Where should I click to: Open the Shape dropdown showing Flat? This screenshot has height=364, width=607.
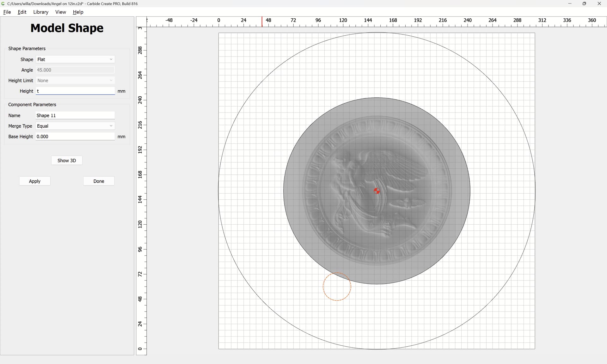pyautogui.click(x=75, y=59)
